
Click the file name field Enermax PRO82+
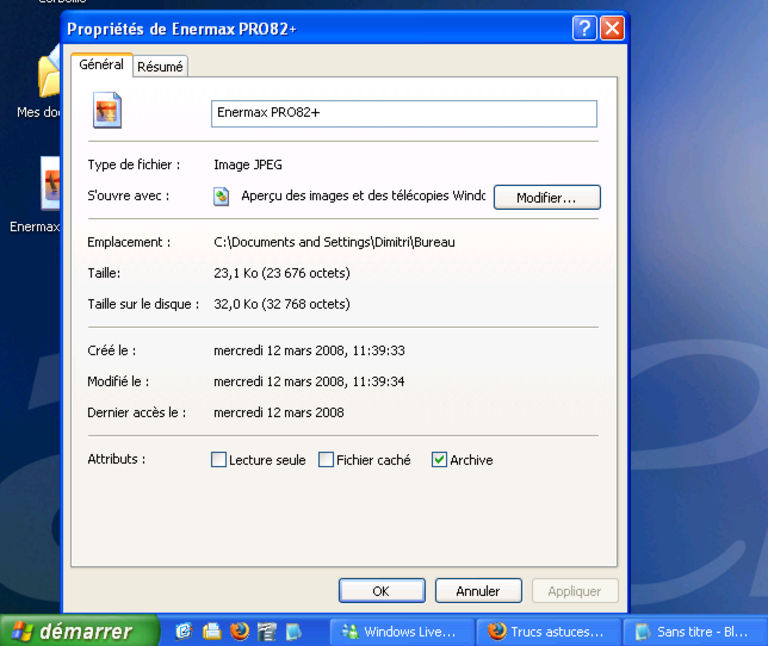tap(404, 114)
